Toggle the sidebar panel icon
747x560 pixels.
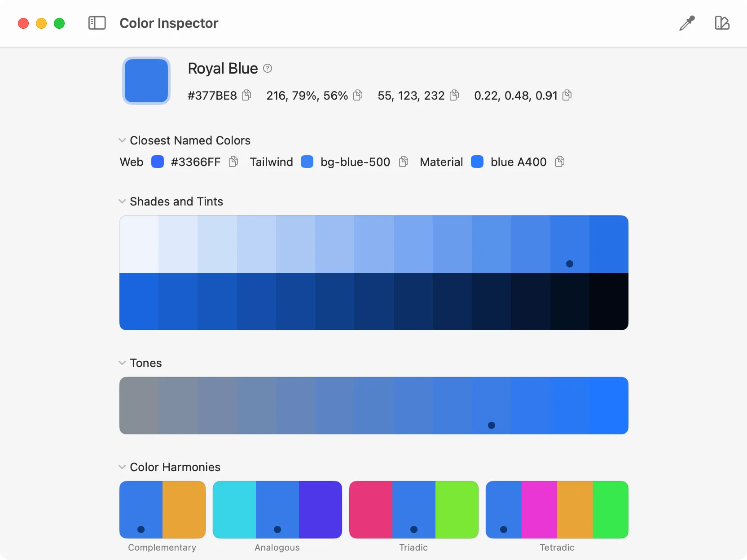tap(97, 23)
